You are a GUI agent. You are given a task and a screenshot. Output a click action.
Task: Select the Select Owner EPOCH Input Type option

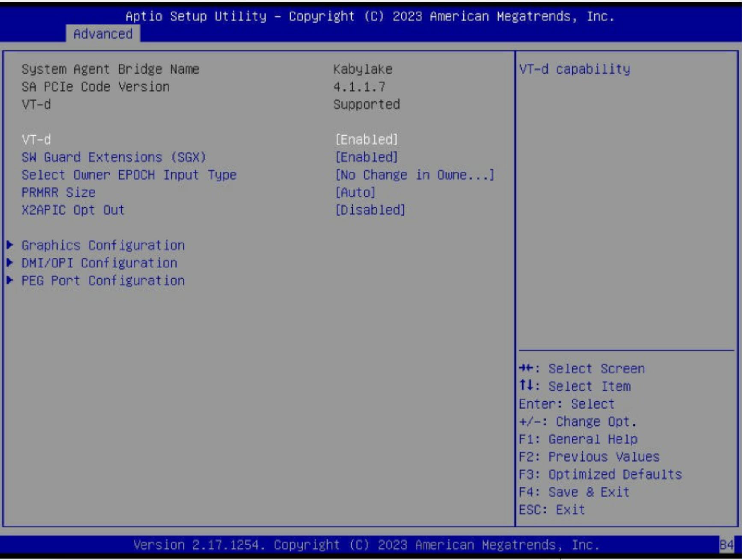[129, 175]
